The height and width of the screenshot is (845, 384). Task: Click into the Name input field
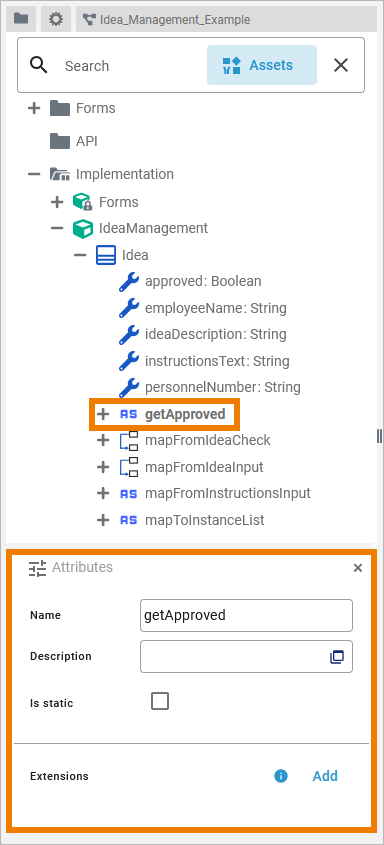pyautogui.click(x=246, y=615)
